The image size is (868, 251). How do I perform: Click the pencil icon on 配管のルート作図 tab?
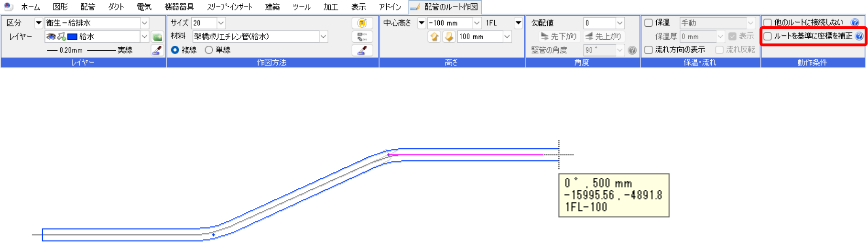click(416, 7)
